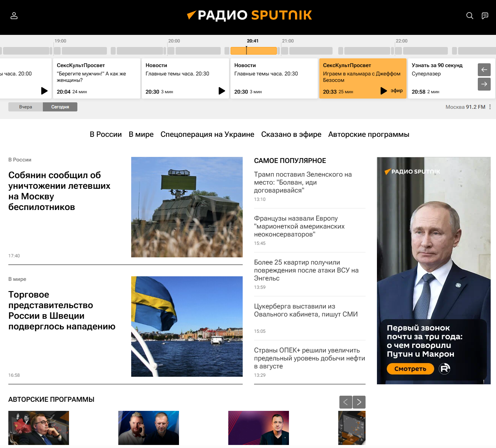The image size is (496, 448).
Task: Open the Авторские программы heading link
Action: 51,399
